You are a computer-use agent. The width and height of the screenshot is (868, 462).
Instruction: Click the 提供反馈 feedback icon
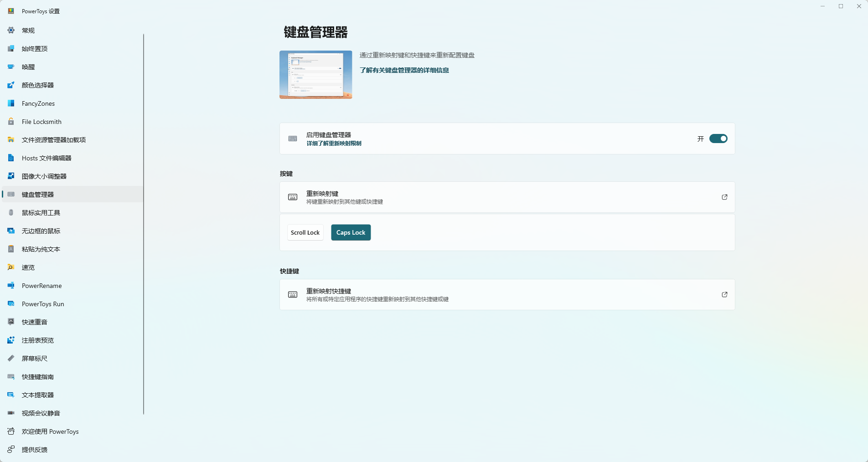[x=11, y=450]
